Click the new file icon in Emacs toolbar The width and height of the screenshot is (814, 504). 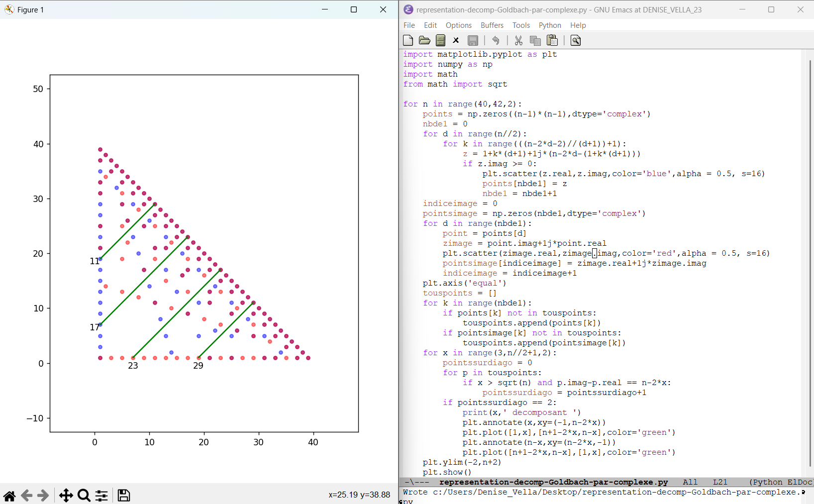point(408,41)
